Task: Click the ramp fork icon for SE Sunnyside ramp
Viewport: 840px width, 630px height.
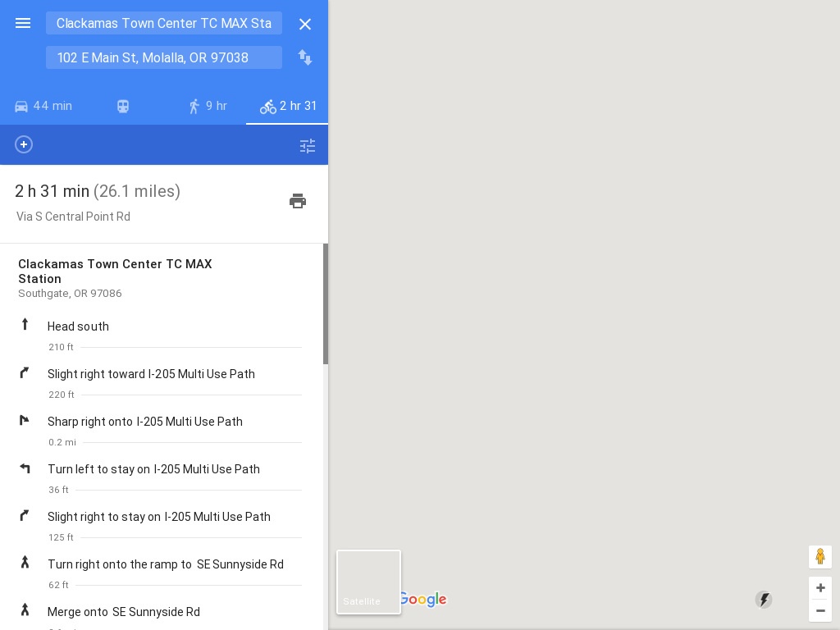Action: point(25,562)
